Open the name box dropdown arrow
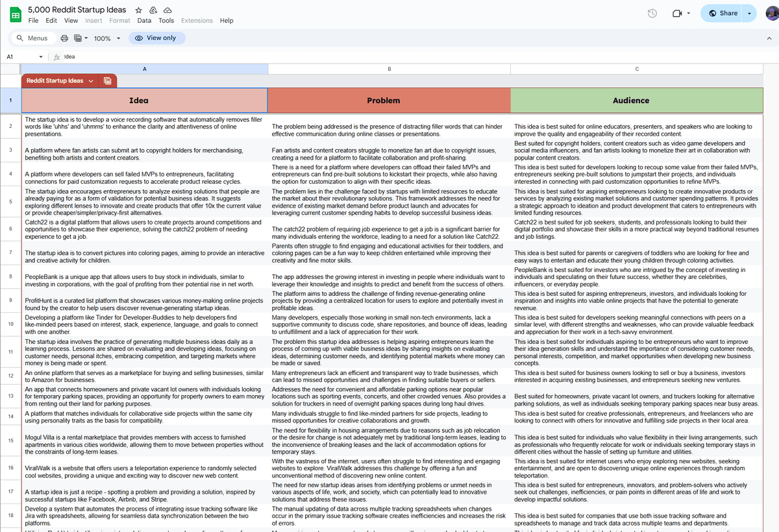 point(41,57)
